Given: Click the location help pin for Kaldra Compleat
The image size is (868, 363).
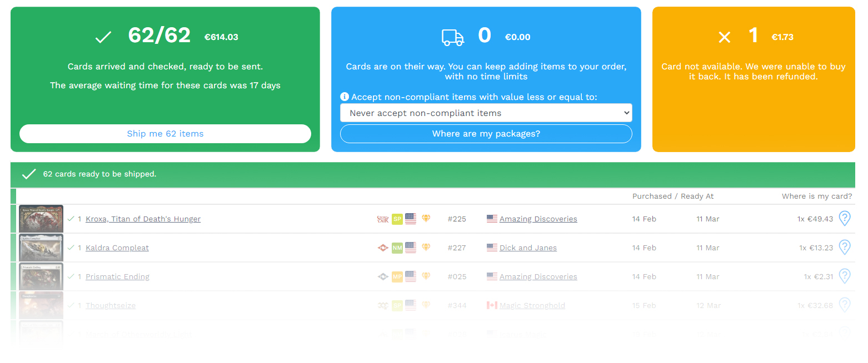Looking at the screenshot, I should (x=845, y=248).
